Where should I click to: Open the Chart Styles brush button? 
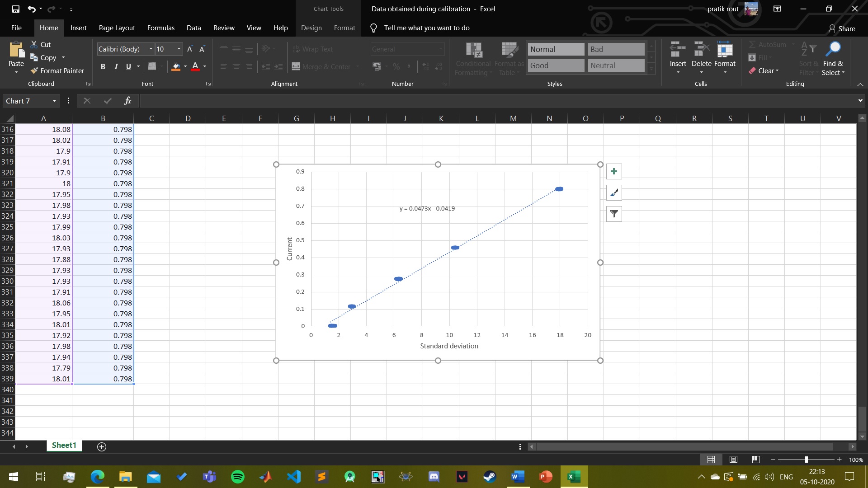pyautogui.click(x=613, y=193)
